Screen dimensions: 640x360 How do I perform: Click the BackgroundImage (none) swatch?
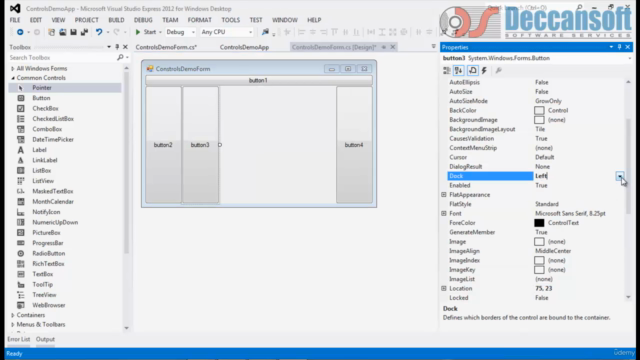click(x=539, y=120)
